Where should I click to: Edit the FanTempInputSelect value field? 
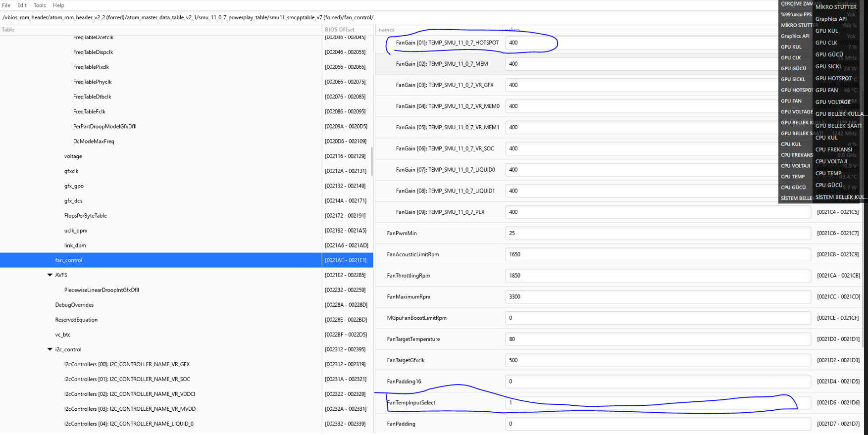coord(658,403)
